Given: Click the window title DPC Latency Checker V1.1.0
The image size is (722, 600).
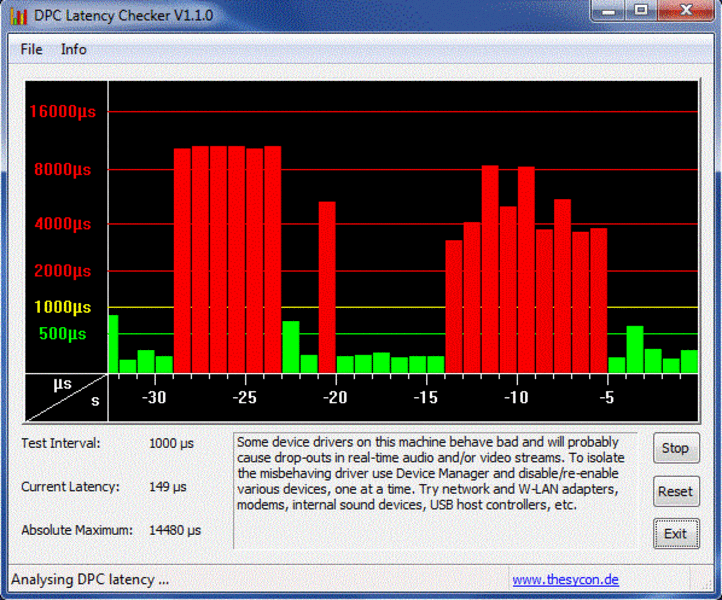Looking at the screenshot, I should pos(123,16).
